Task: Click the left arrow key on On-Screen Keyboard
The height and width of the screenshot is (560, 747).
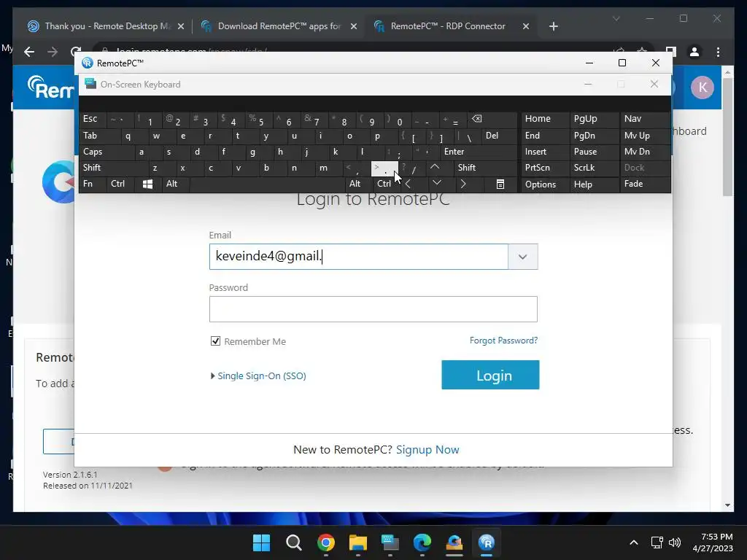Action: [x=409, y=184]
